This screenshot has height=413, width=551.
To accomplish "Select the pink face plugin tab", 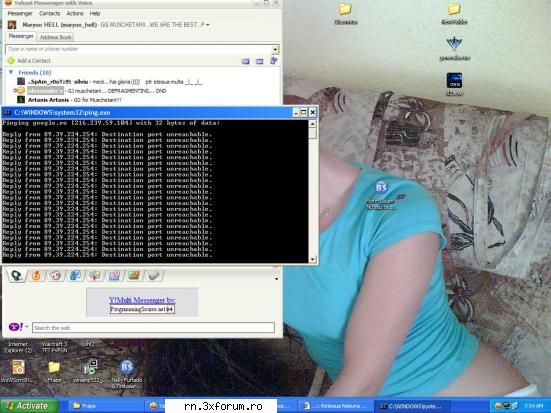I will [56, 276].
